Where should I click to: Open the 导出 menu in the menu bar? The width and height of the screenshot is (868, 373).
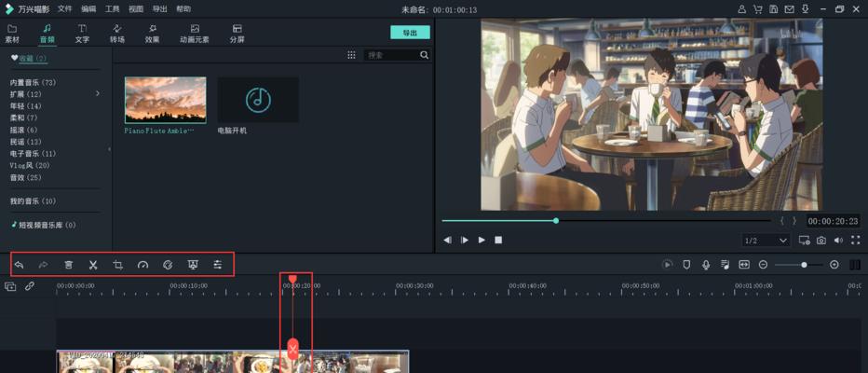(159, 9)
